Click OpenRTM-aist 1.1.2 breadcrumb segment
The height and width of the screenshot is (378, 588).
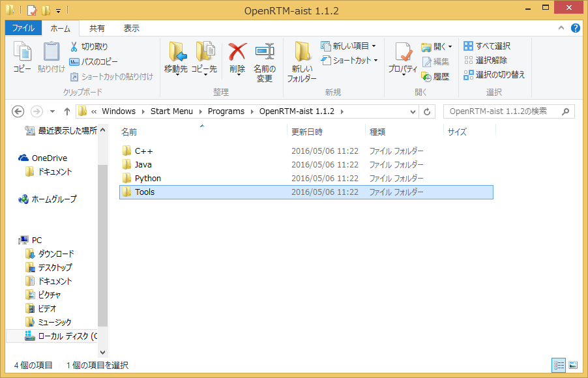297,111
